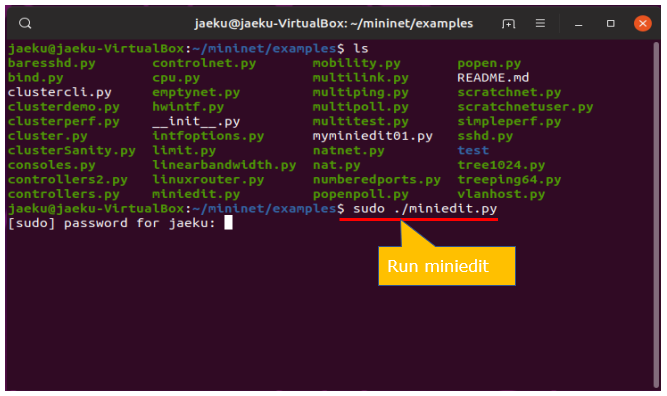667x396 pixels.
Task: Click the clusterSanity.py file name
Action: (x=72, y=150)
